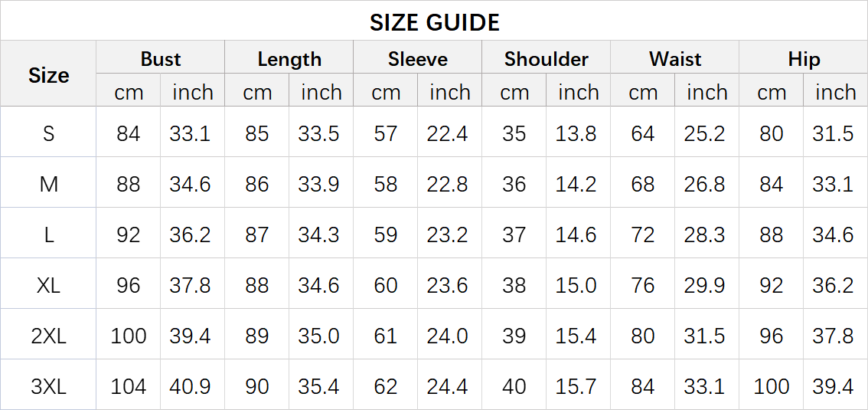Click the 40.9 inch bust value

click(190, 386)
